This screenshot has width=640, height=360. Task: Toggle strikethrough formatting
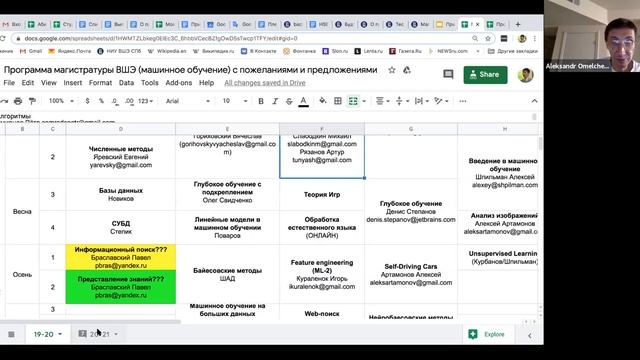289,101
